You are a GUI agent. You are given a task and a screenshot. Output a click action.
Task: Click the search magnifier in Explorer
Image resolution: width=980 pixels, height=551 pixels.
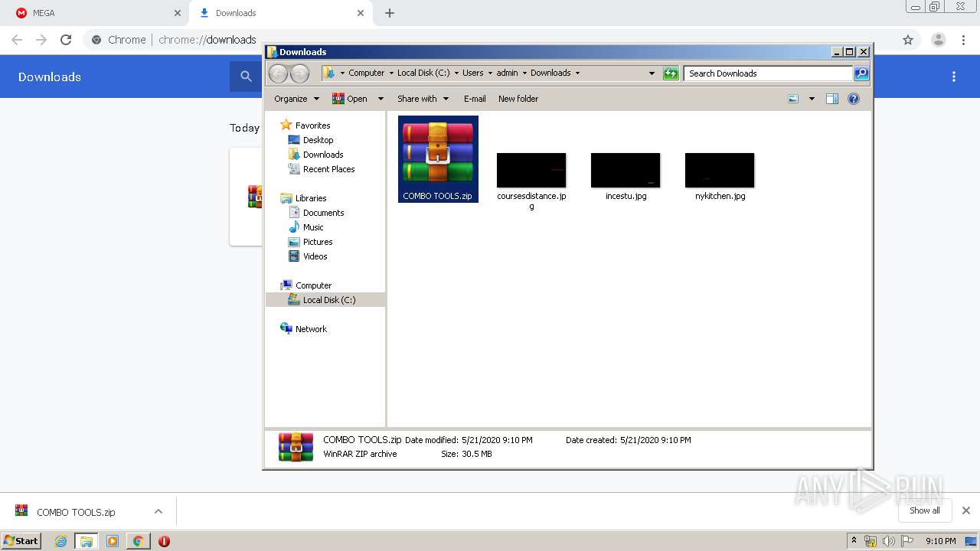point(861,73)
